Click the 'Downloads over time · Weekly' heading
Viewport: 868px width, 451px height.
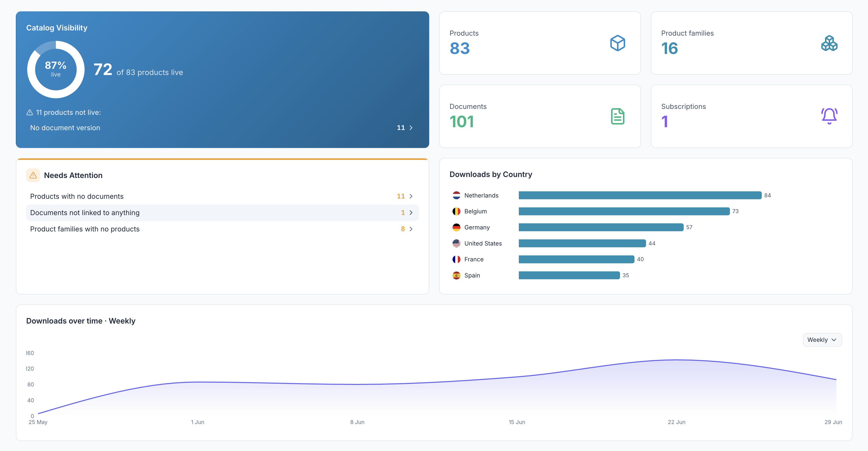tap(81, 321)
